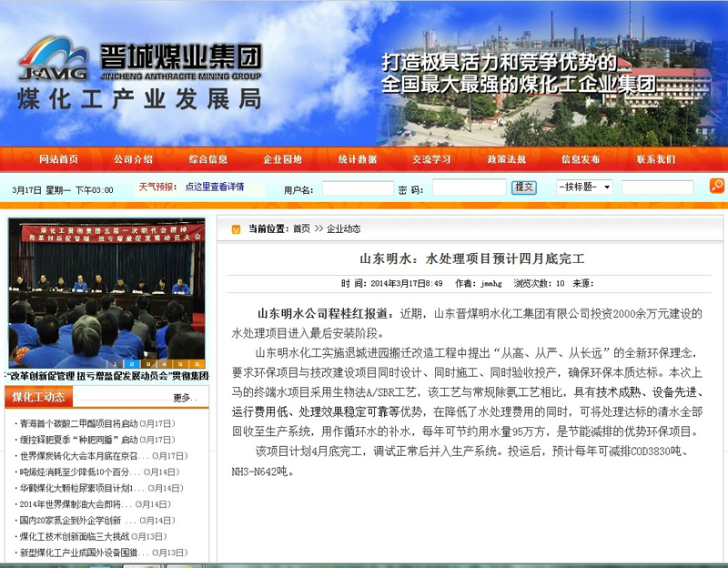The width and height of the screenshot is (728, 568).
Task: Click the meeting photo slideshow image
Action: tap(106, 293)
